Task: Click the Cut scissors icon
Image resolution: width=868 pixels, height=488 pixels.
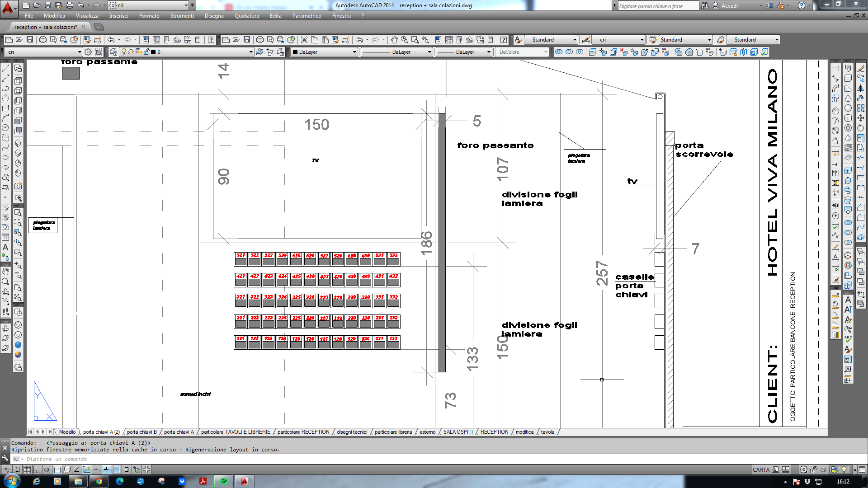Action: (x=304, y=40)
